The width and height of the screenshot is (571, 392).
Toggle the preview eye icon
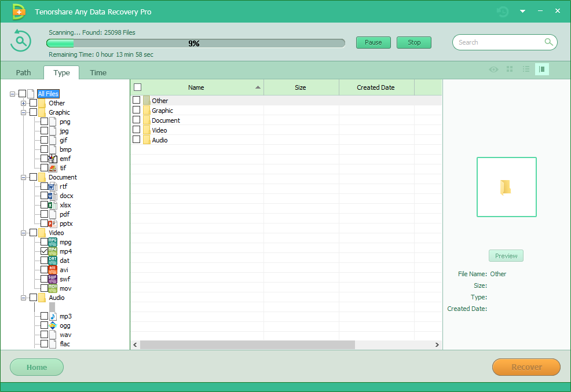(493, 69)
